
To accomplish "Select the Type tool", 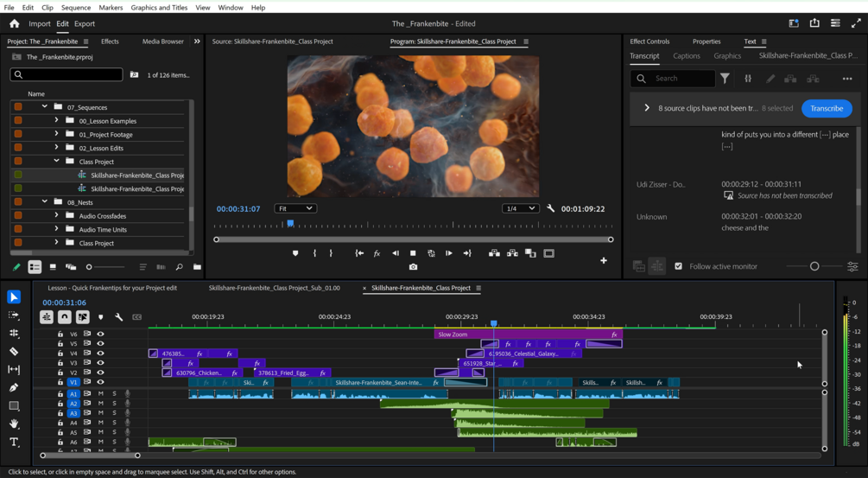I will click(x=14, y=442).
